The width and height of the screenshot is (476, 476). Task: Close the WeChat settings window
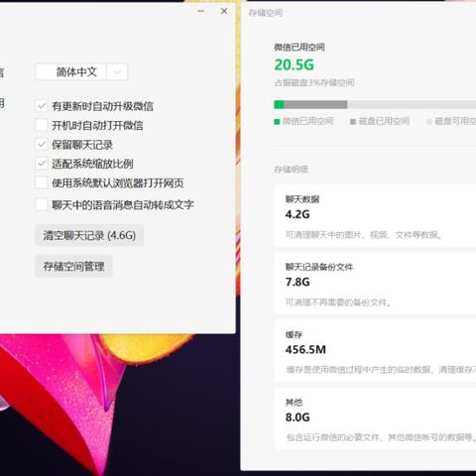[x=224, y=11]
